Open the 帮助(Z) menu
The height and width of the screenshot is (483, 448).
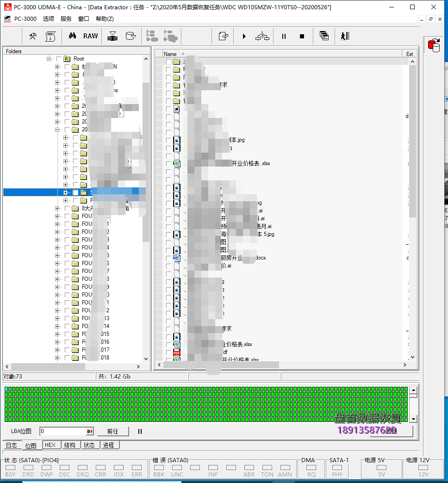tap(105, 19)
